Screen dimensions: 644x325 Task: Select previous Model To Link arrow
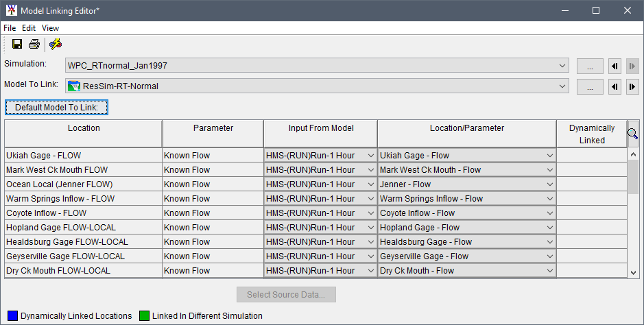(615, 86)
